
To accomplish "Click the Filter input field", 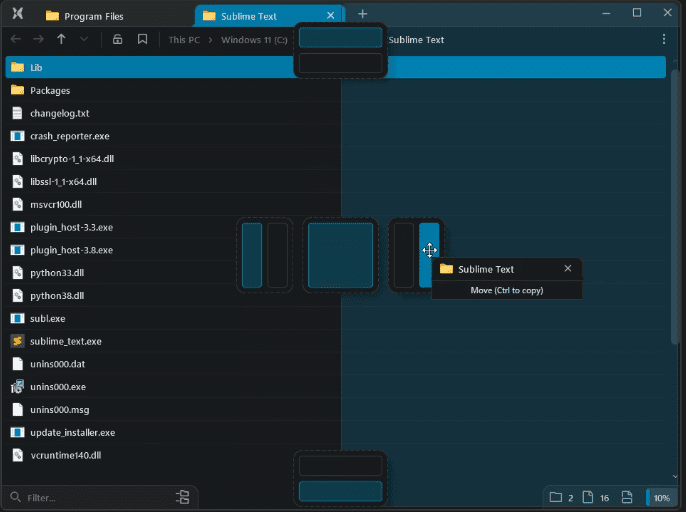I will tap(101, 498).
